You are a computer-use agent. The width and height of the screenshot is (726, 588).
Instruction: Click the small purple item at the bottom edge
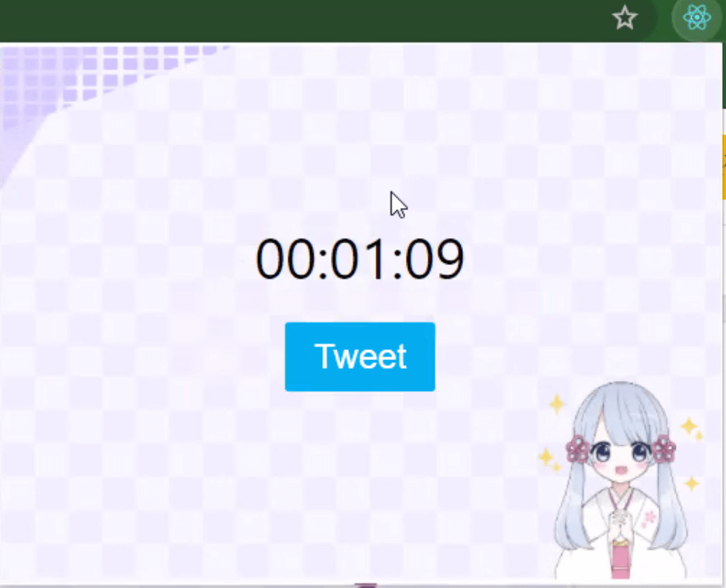[366, 585]
